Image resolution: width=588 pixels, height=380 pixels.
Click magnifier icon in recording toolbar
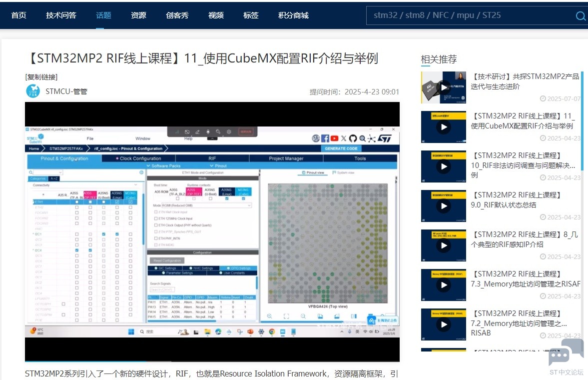tap(218, 132)
